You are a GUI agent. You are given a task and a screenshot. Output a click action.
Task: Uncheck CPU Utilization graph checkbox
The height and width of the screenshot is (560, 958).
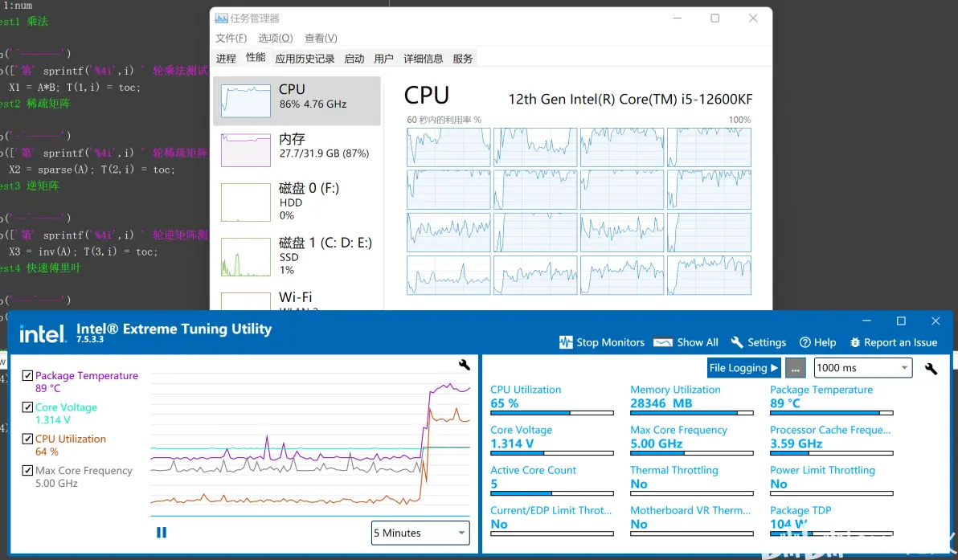[x=27, y=439]
